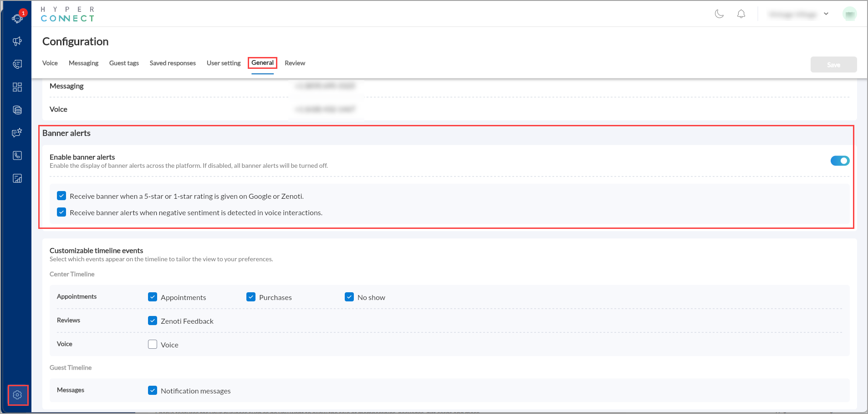Open the support chat headset icon
Image resolution: width=868 pixels, height=414 pixels.
tap(17, 18)
